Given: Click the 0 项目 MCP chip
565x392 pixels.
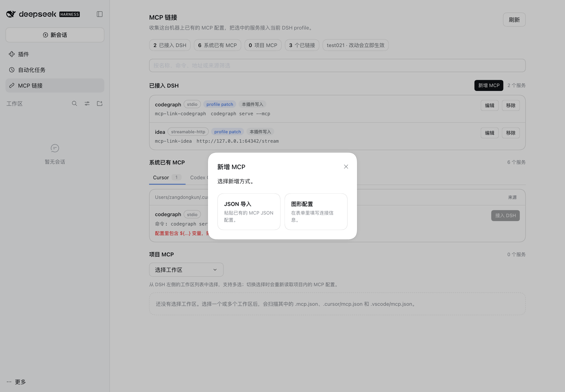Looking at the screenshot, I should point(263,45).
